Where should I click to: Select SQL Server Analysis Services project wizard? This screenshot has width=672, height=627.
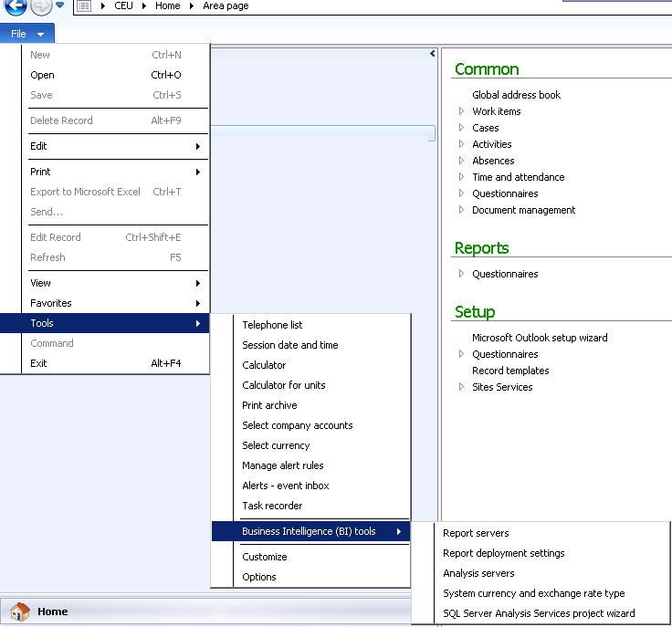coord(539,613)
